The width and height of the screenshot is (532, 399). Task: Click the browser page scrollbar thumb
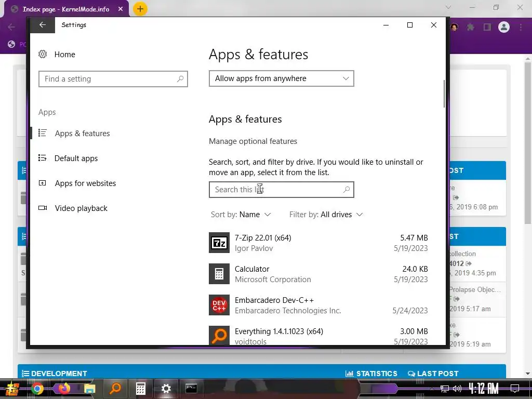coord(528,142)
